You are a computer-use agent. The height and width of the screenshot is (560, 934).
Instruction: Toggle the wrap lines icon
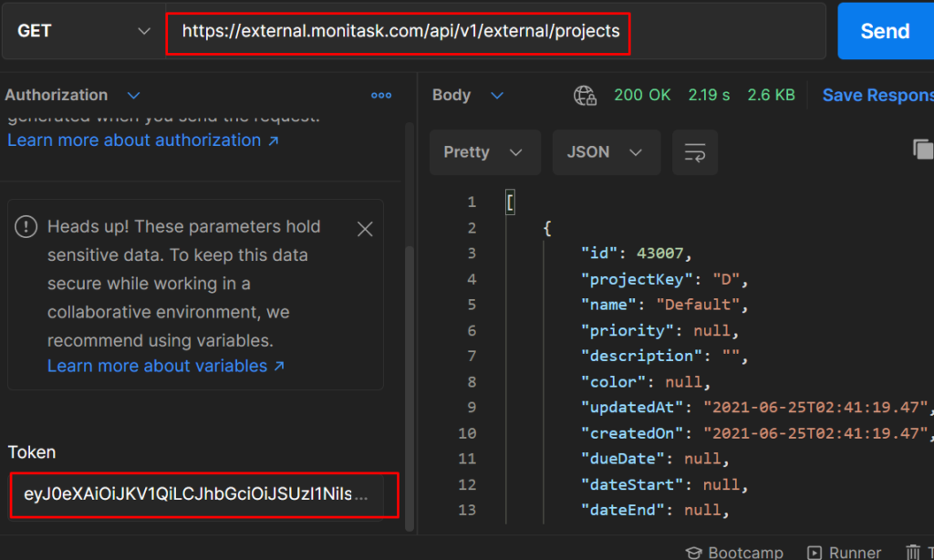coord(694,152)
